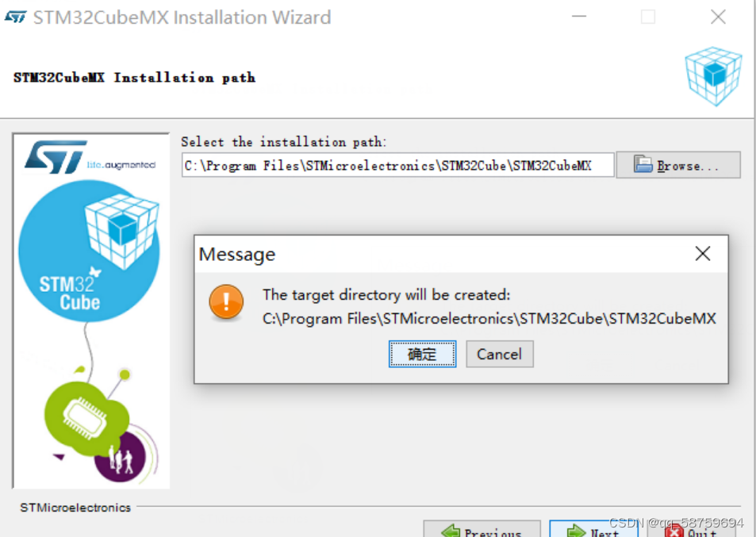Image resolution: width=756 pixels, height=537 pixels.
Task: Return to Previous wizard step
Action: (x=482, y=529)
